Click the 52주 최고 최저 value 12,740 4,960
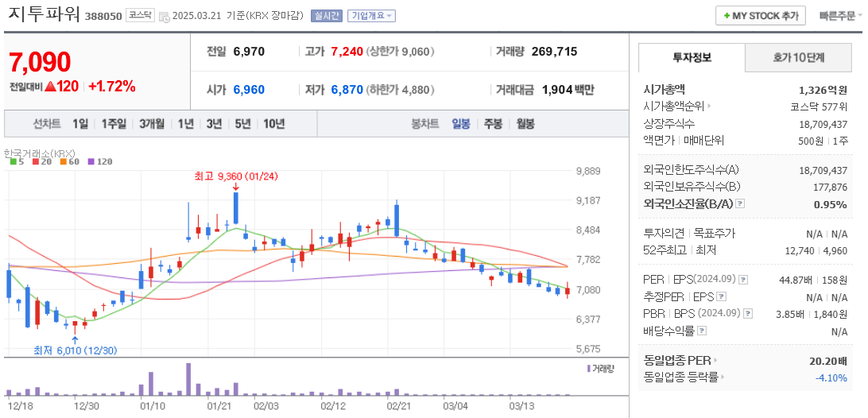Screen dimensions: 868x418 coord(816,251)
